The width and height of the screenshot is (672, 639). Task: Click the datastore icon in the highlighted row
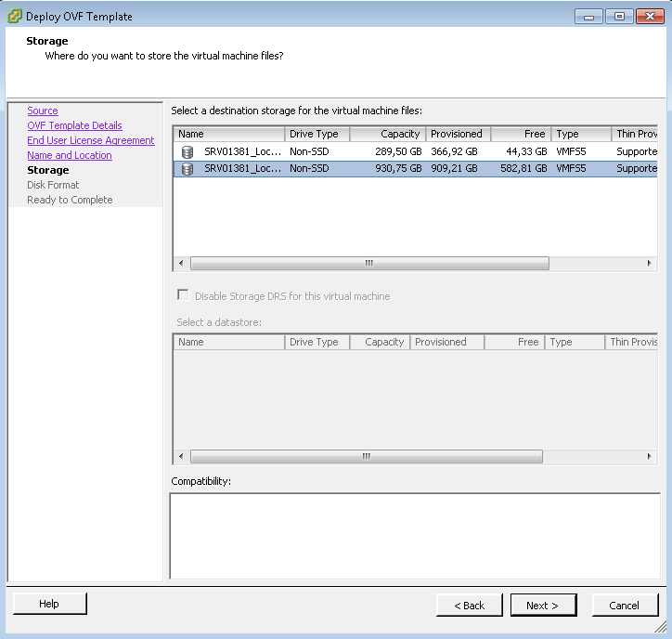[187, 168]
